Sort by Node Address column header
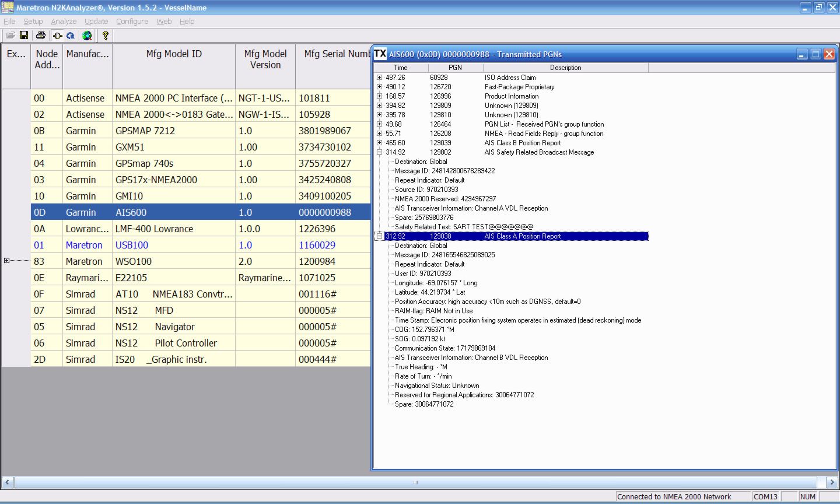This screenshot has width=840, height=504. (x=47, y=66)
